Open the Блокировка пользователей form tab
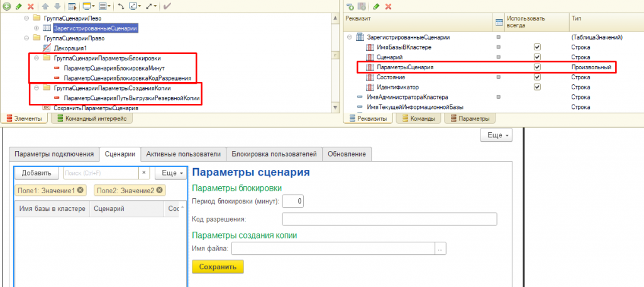This screenshot has width=644, height=287. (x=274, y=154)
